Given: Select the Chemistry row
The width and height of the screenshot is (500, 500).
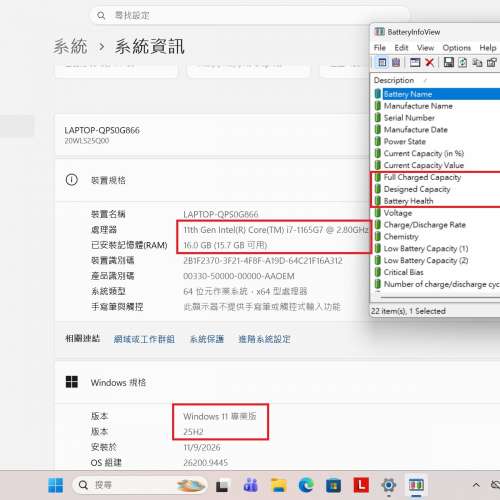Looking at the screenshot, I should click(x=437, y=237).
